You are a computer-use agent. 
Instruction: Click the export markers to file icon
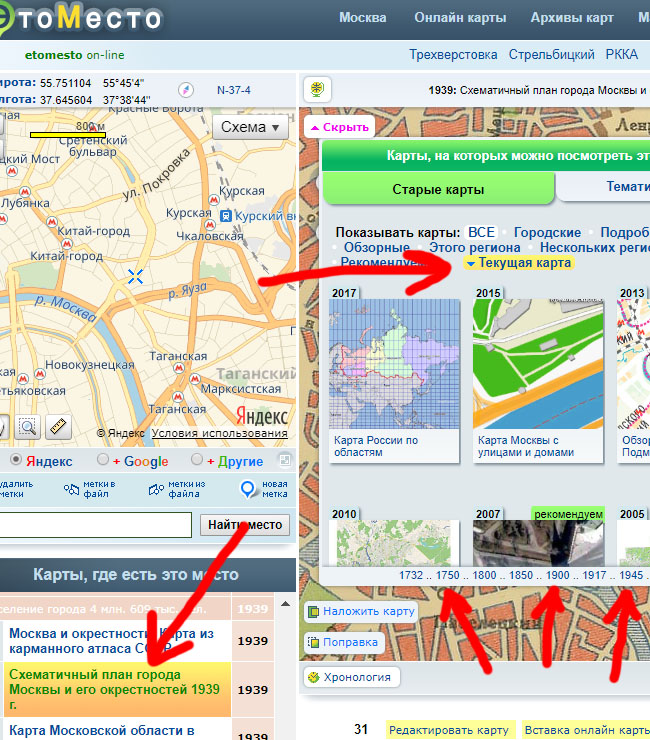[73, 489]
